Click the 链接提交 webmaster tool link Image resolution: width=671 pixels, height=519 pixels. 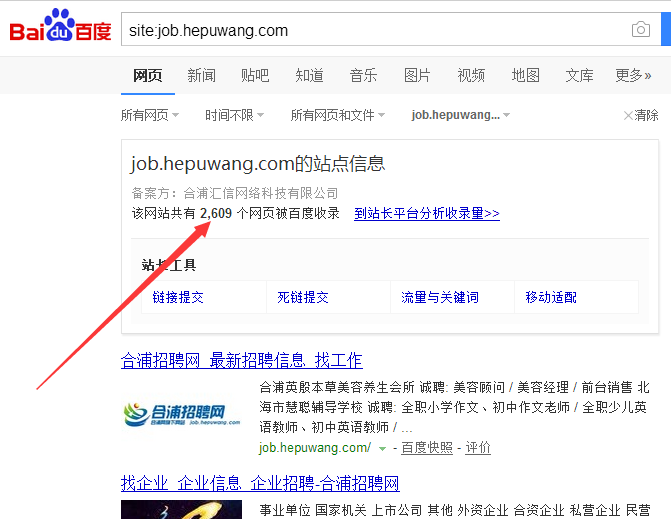pyautogui.click(x=178, y=297)
